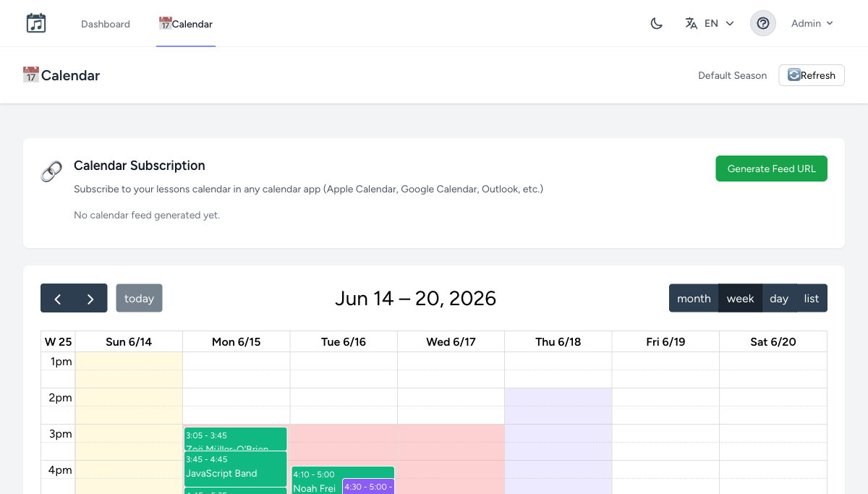This screenshot has width=868, height=494.
Task: Click the Refresh button
Action: click(812, 75)
